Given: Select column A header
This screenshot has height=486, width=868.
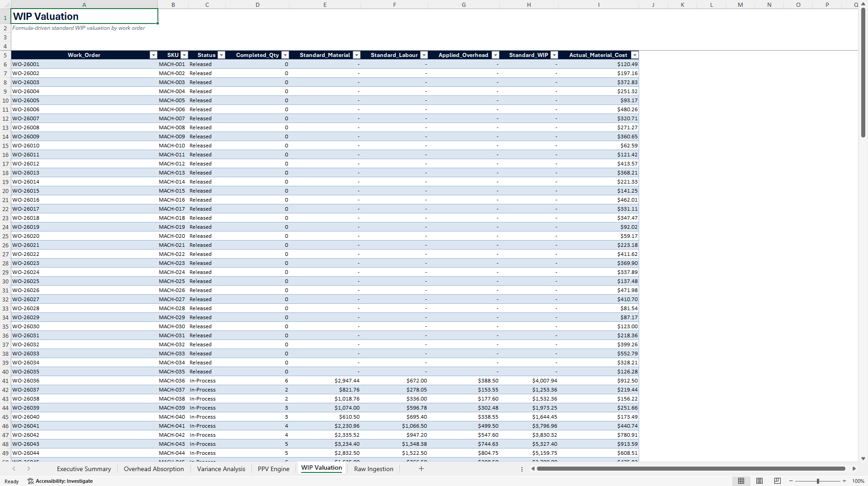Looking at the screenshot, I should (84, 5).
